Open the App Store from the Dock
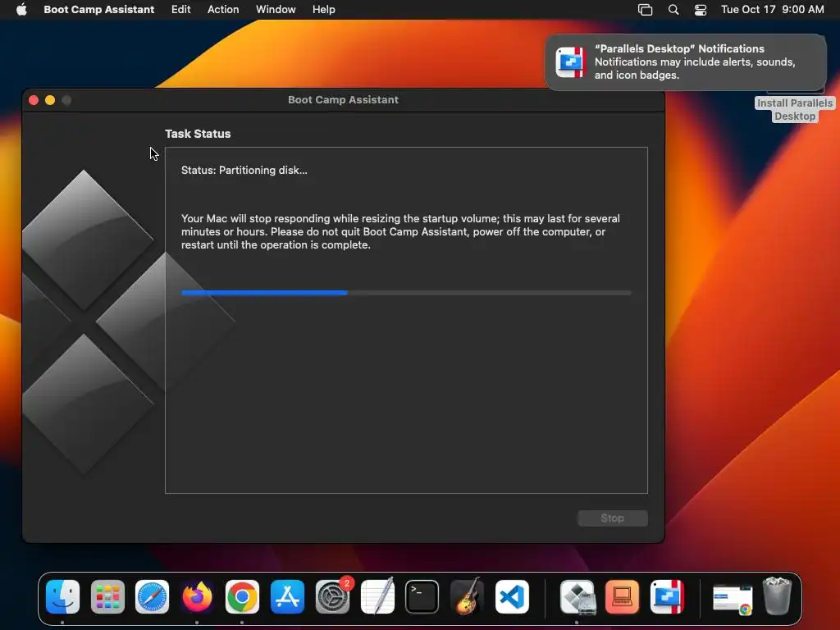Screen dimensions: 840x630 [287, 596]
